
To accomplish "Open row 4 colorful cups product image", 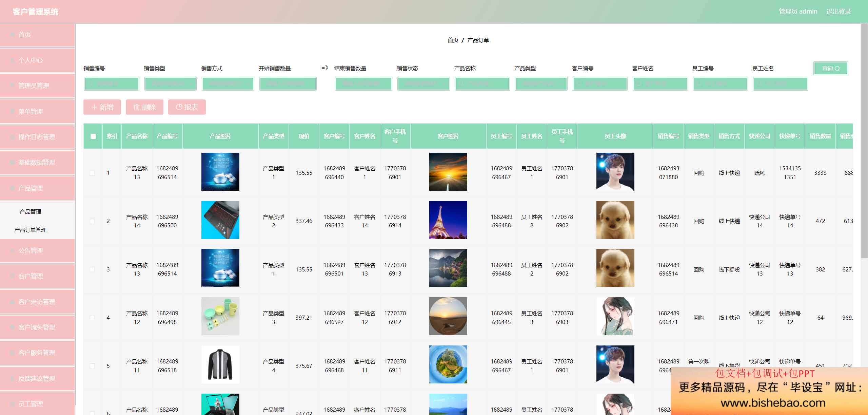I will (x=220, y=316).
